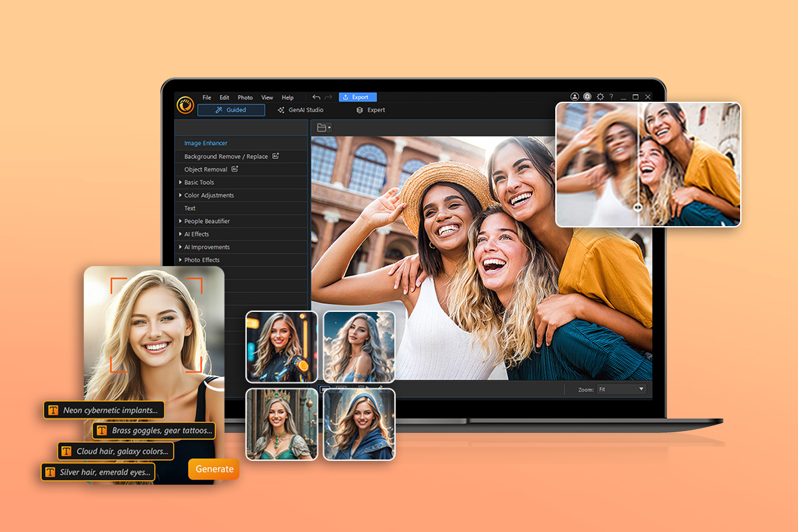Open the folder icon above the canvas
This screenshot has width=798, height=532.
[x=322, y=127]
